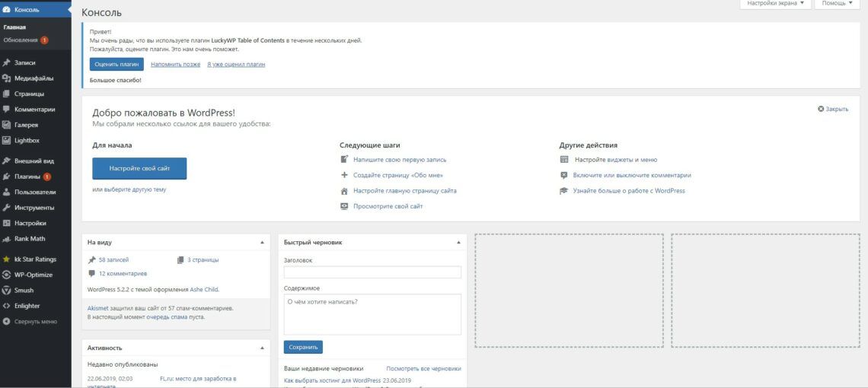Screen dimensions: 868x388
Task: Click the Rank Math chart icon
Action: (7, 239)
